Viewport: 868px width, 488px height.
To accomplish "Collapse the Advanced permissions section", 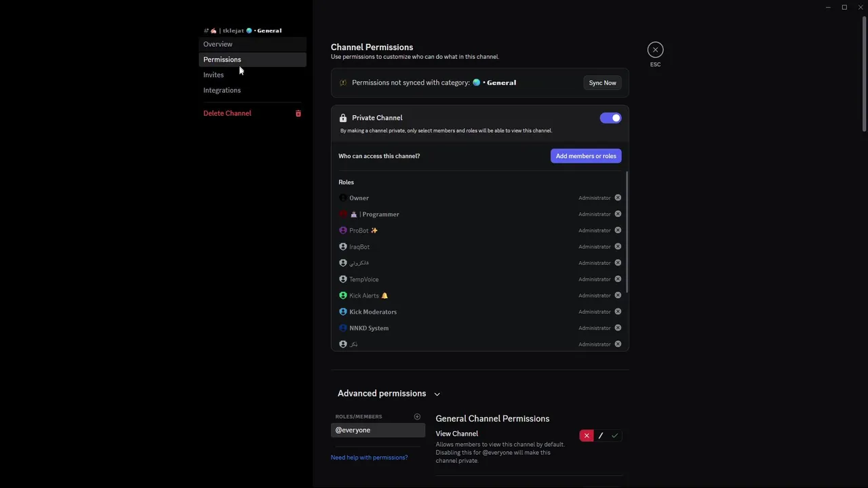I will coord(437,394).
